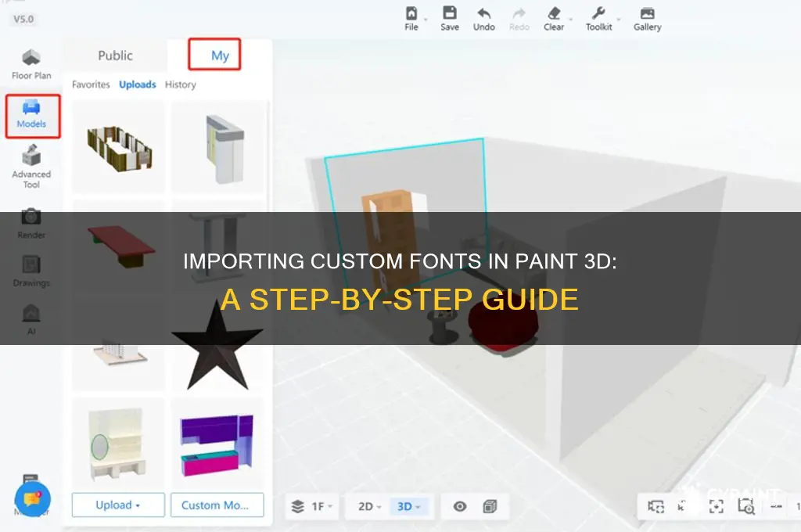Select the wooden fence enclosure model thumbnail
Screen dimensions: 801x532
(119, 148)
